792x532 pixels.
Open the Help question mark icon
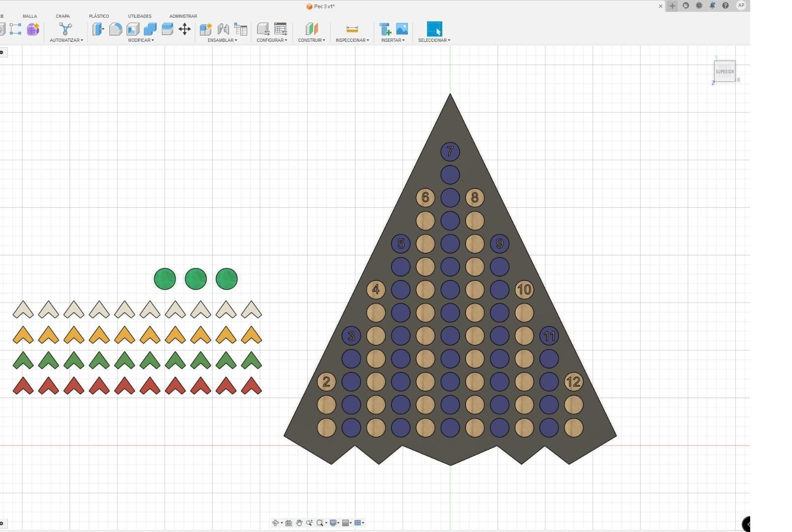click(726, 5)
